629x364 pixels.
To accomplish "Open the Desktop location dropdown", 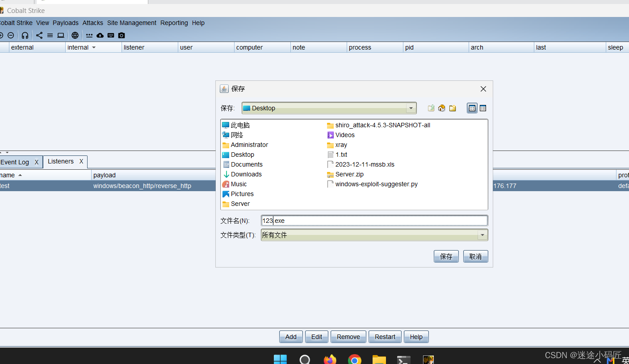I will (411, 108).
